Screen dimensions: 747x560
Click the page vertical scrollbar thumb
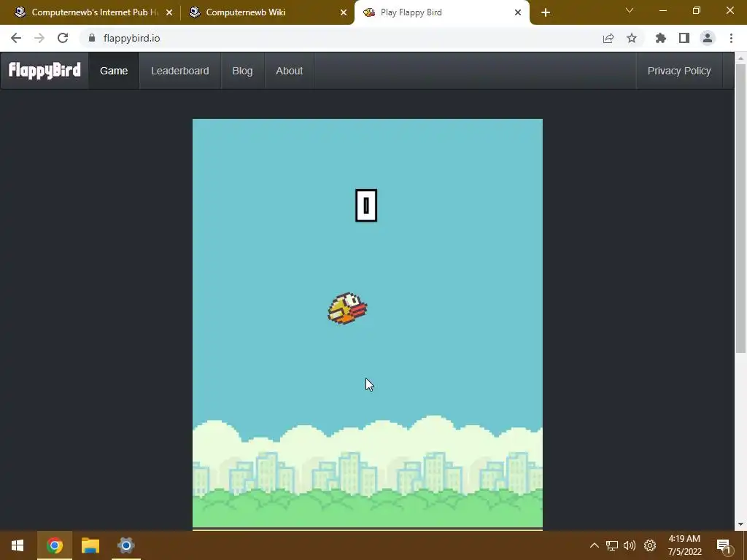(740, 208)
